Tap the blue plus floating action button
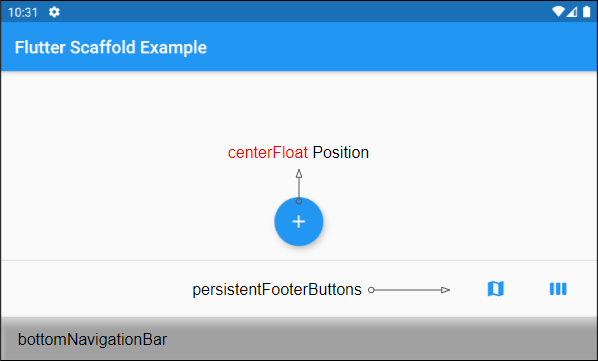Screen dimensions: 598x361 tap(299, 221)
